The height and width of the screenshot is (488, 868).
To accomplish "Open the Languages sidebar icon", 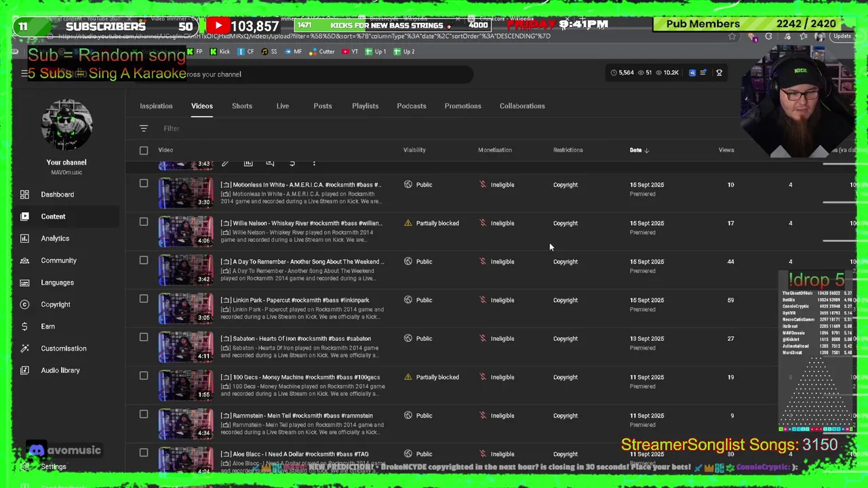I will click(24, 283).
